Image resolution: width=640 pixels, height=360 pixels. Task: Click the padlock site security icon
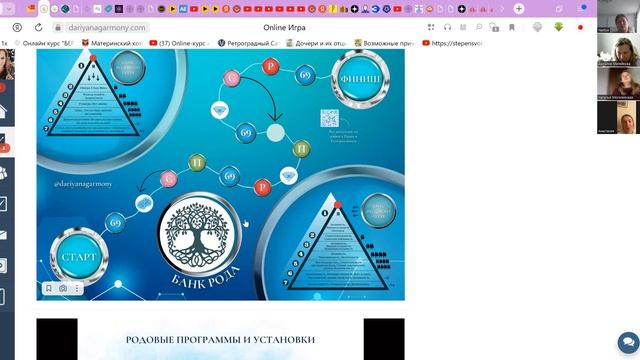(58, 27)
